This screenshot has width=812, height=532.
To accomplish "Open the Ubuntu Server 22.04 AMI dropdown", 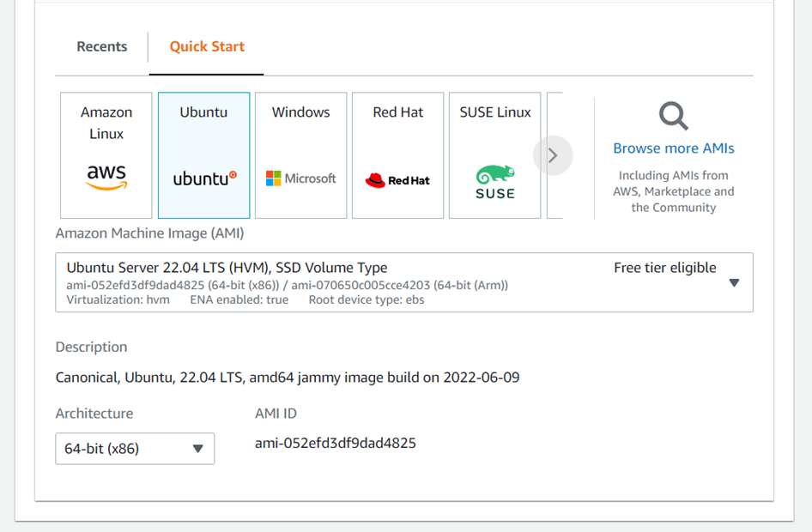I will (x=404, y=282).
